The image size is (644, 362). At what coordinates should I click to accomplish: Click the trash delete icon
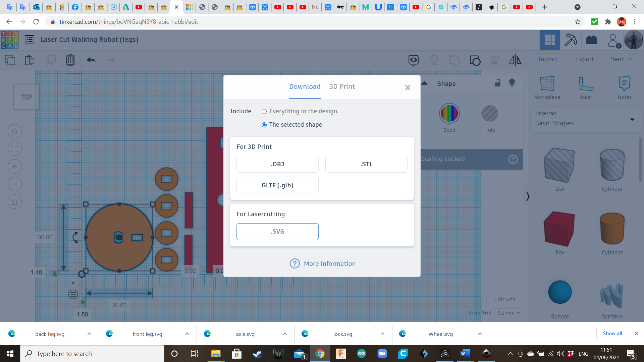(70, 60)
